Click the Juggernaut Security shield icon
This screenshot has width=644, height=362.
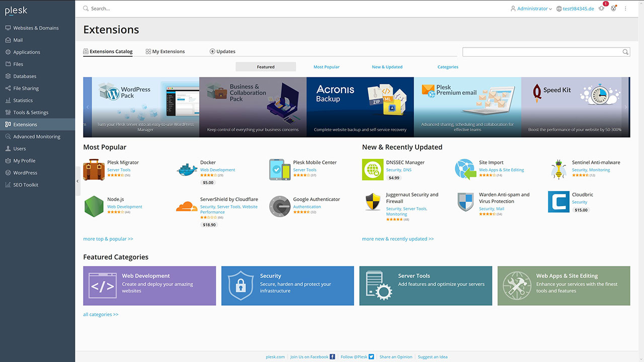coord(373,202)
